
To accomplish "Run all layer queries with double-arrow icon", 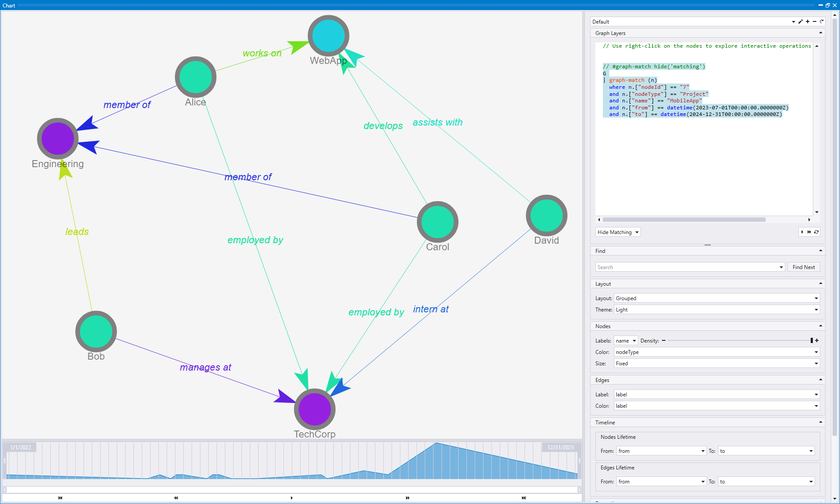I will click(809, 232).
